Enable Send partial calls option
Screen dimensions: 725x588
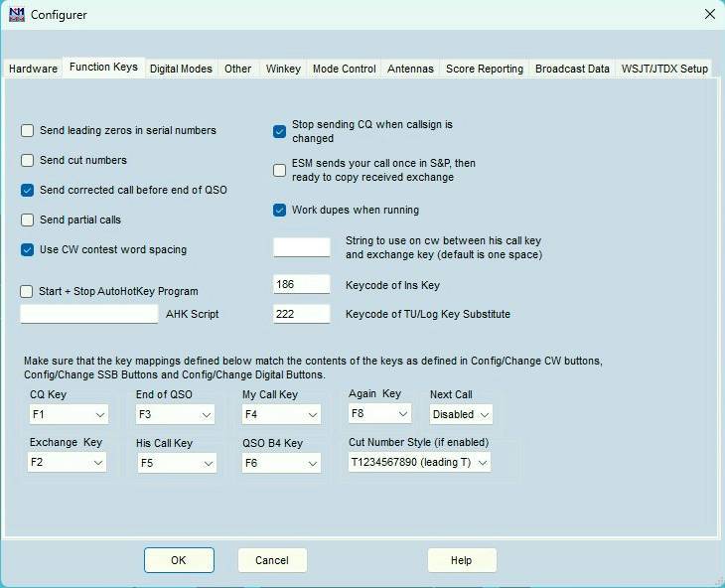pyautogui.click(x=27, y=220)
